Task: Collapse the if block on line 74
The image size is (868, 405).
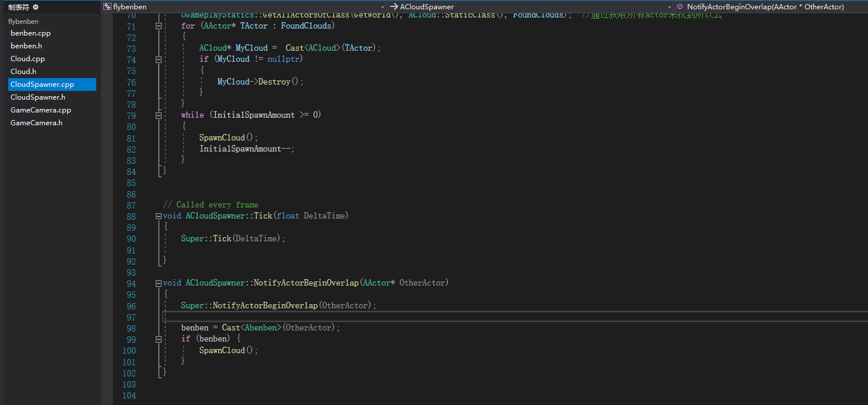Action: 159,59
